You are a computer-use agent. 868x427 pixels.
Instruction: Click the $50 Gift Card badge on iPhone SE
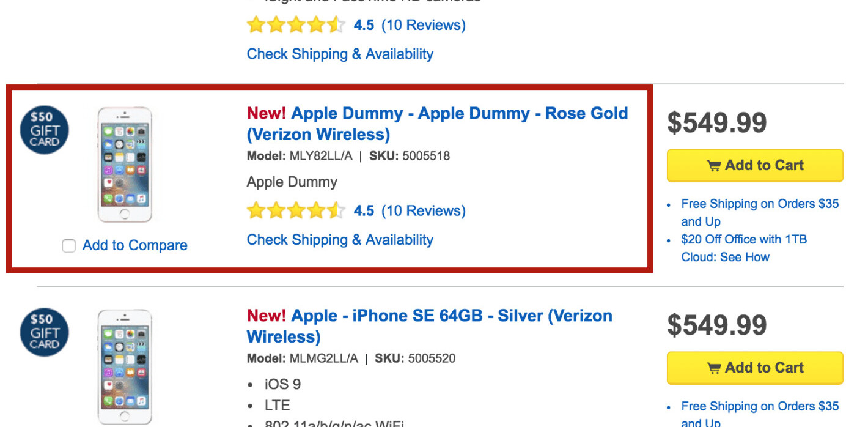click(x=43, y=332)
